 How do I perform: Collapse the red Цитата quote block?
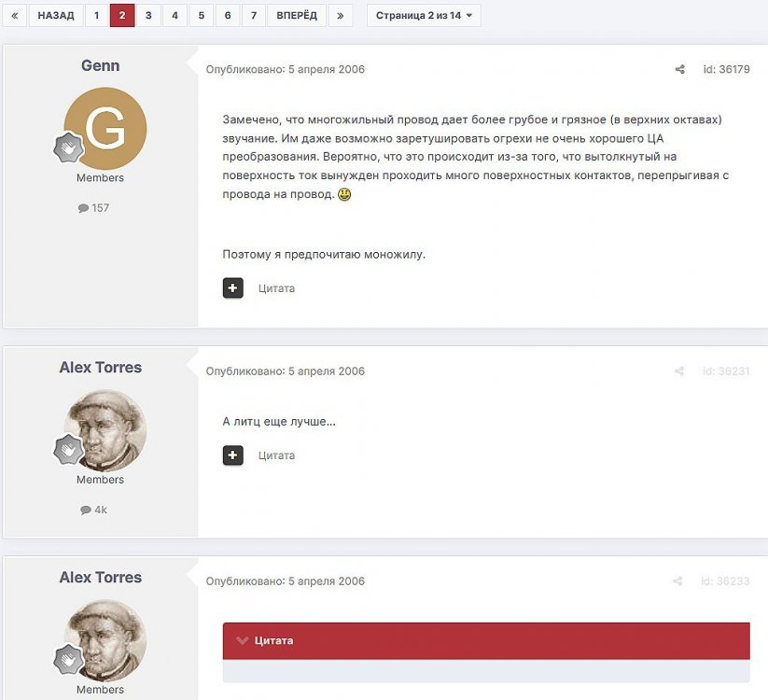[243, 641]
